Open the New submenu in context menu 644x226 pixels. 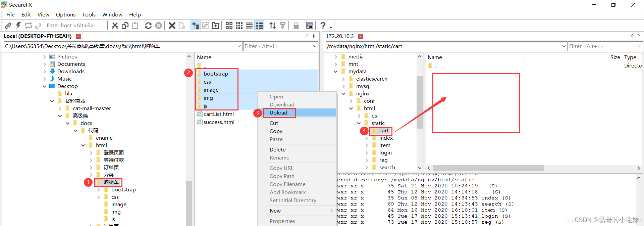click(297, 211)
